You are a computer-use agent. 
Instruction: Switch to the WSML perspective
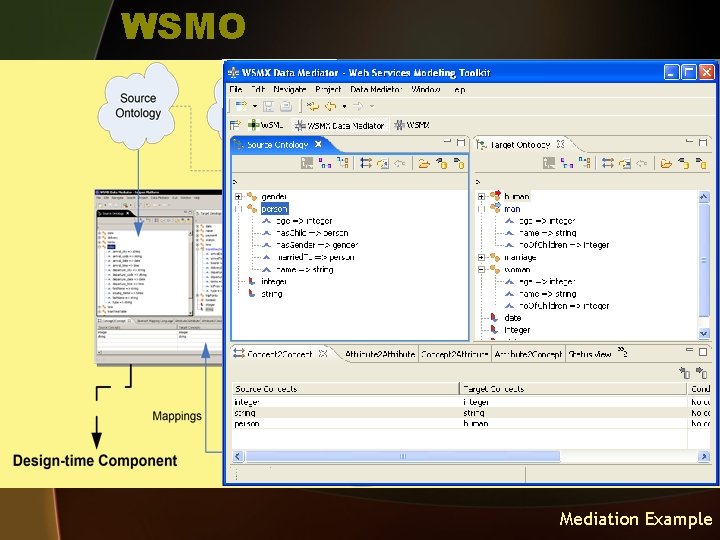(x=265, y=125)
